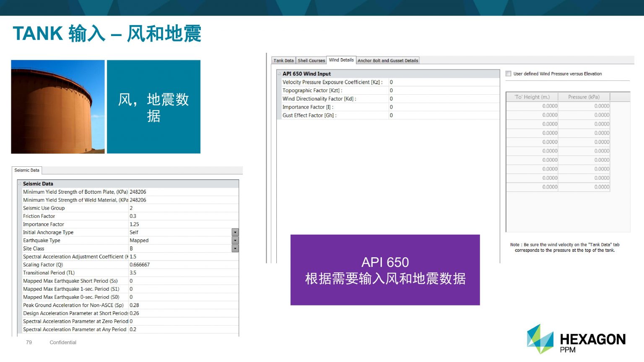Select the Wind Details tab
This screenshot has height=362, width=644.
(341, 60)
